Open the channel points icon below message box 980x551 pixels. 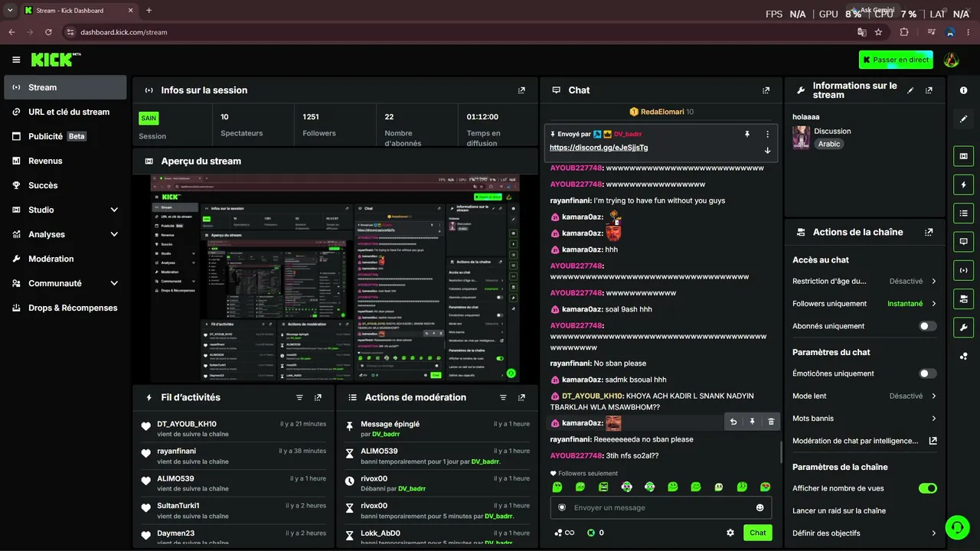click(564, 533)
